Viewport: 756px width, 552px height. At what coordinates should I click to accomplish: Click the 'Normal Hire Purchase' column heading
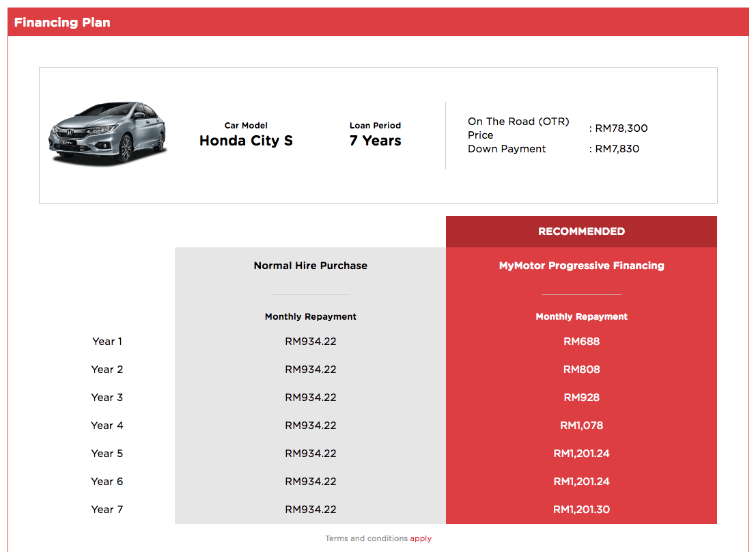click(311, 265)
